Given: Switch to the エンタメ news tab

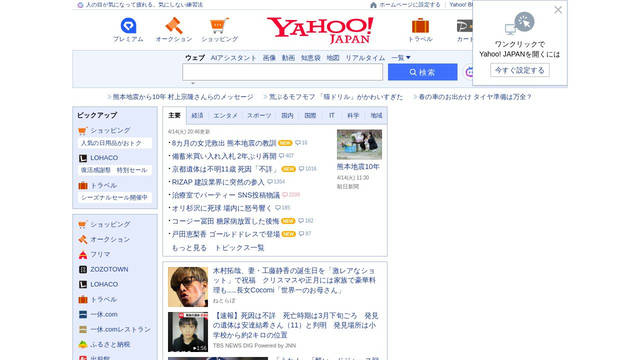Looking at the screenshot, I should 225,116.
